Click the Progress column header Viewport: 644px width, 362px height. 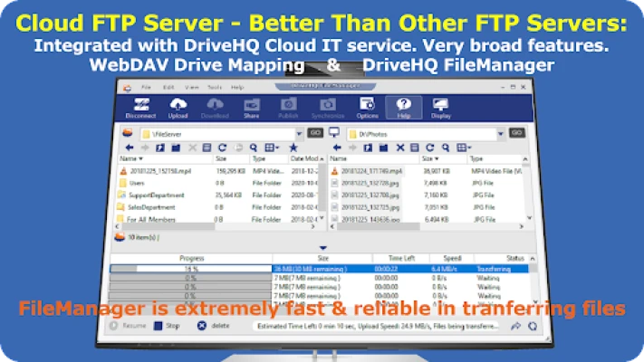point(191,259)
